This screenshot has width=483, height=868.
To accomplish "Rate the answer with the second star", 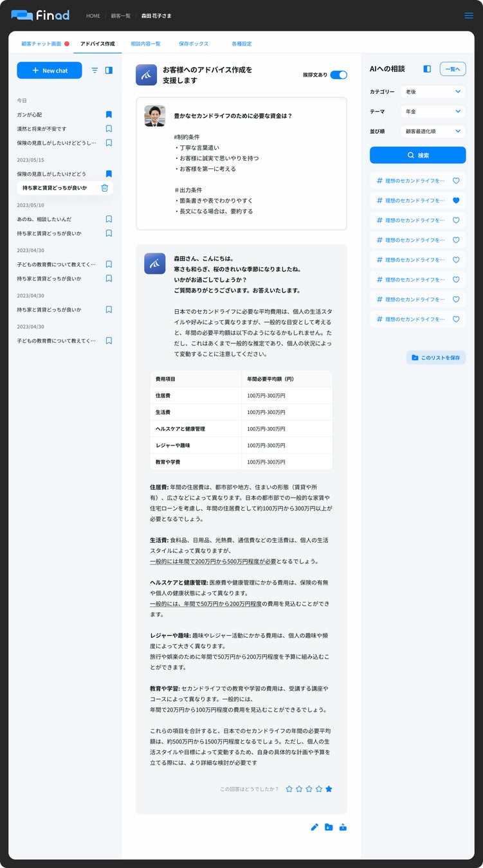I will 299,789.
